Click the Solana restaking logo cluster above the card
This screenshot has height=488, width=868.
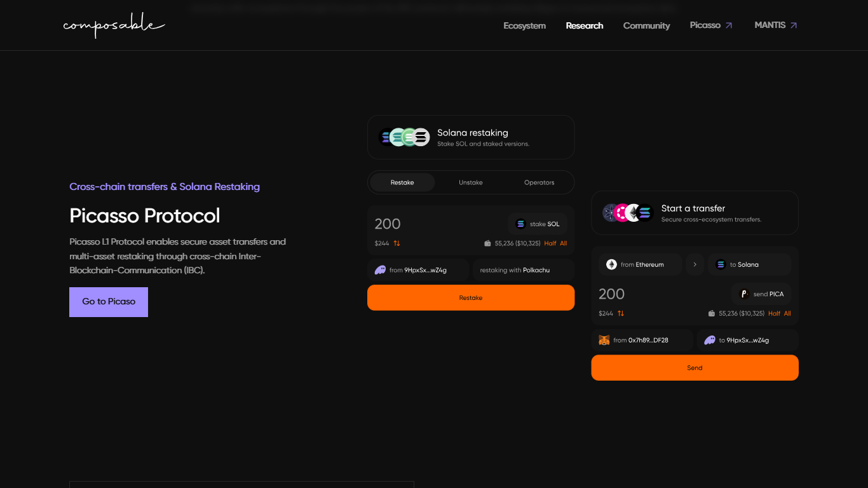403,137
